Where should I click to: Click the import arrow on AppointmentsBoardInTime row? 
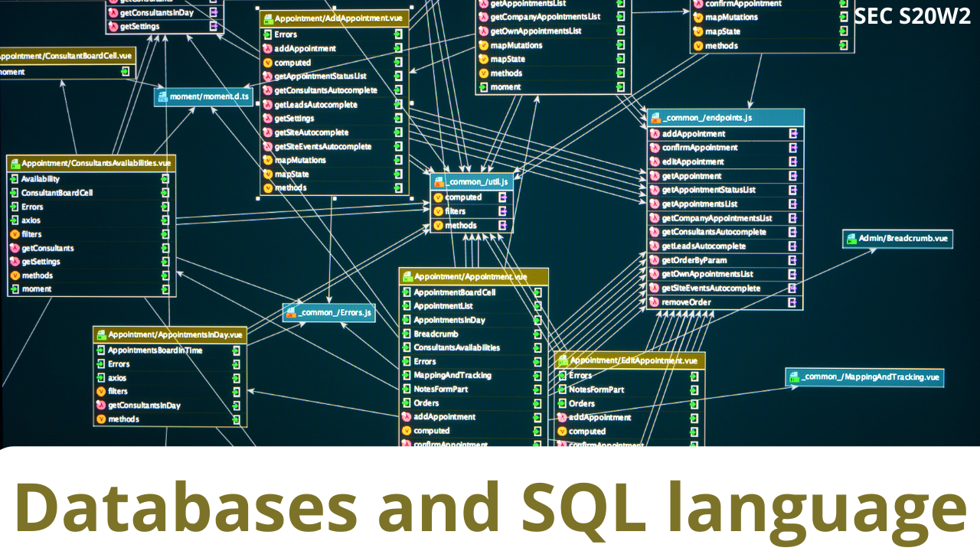[x=236, y=350]
